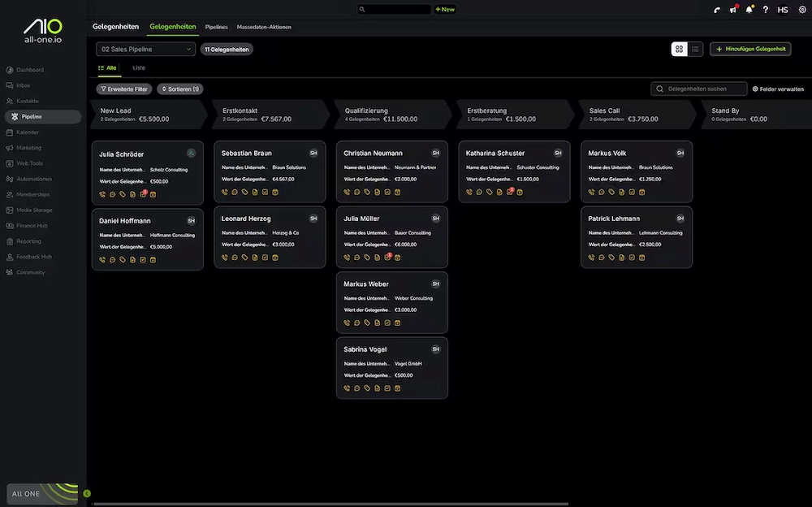Open the Erweiterte Filter panel
The image size is (812, 507).
(x=124, y=89)
